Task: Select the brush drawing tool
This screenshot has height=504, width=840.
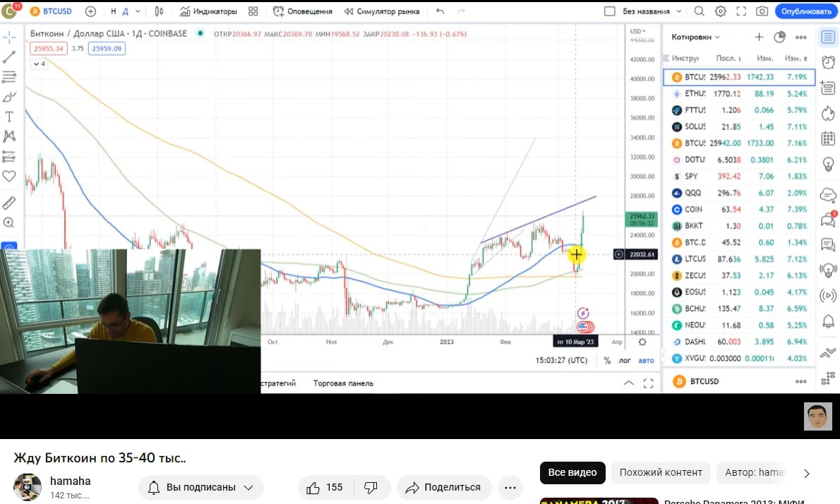Action: tap(9, 97)
